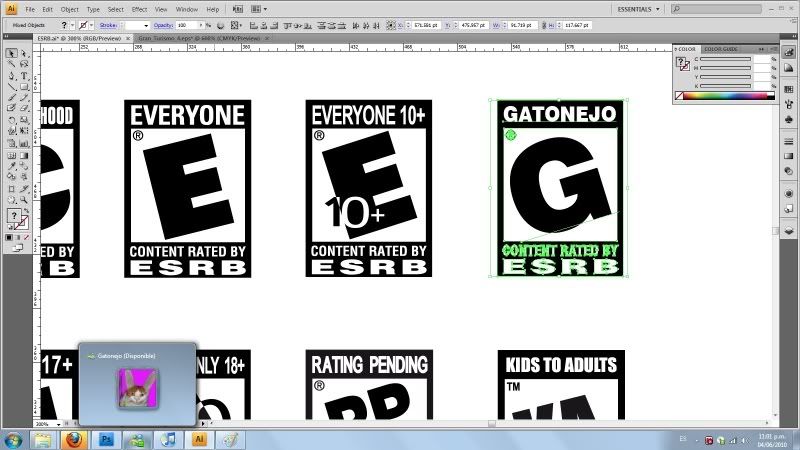Apply solid Color mode in the Tools panel
Viewport: 800px width, 450px height.
click(x=9, y=237)
